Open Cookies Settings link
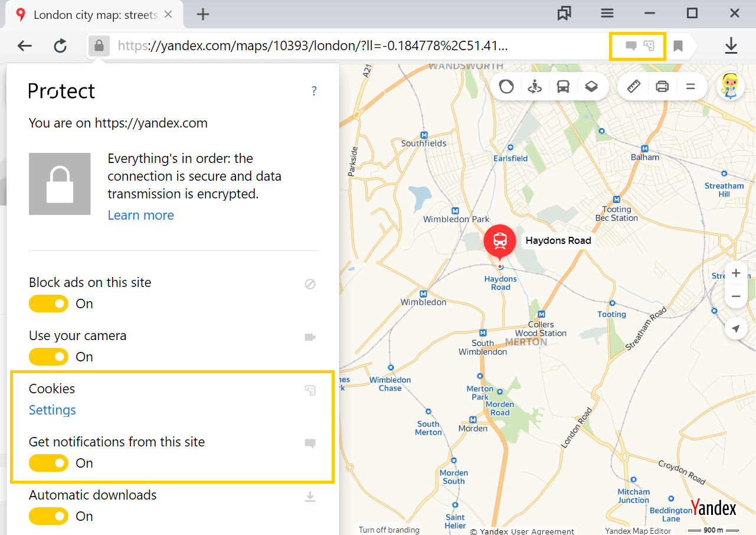This screenshot has width=756, height=535. [53, 410]
